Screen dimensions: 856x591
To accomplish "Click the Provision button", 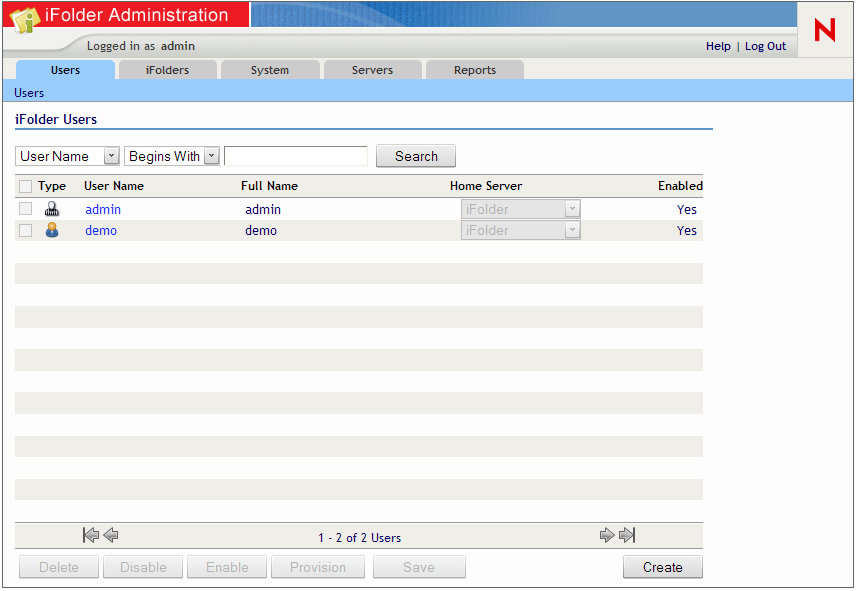I will point(318,567).
